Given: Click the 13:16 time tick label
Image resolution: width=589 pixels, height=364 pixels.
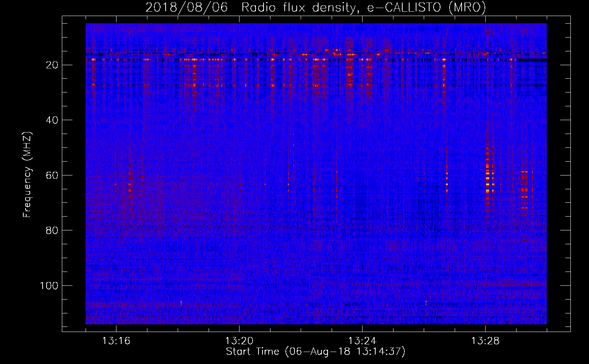Looking at the screenshot, I should 116,341.
